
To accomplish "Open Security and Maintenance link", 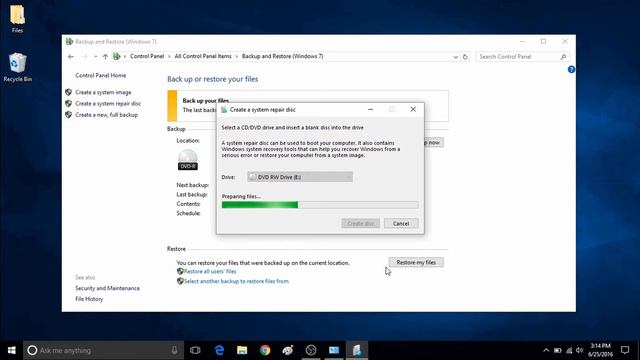I will point(107,288).
